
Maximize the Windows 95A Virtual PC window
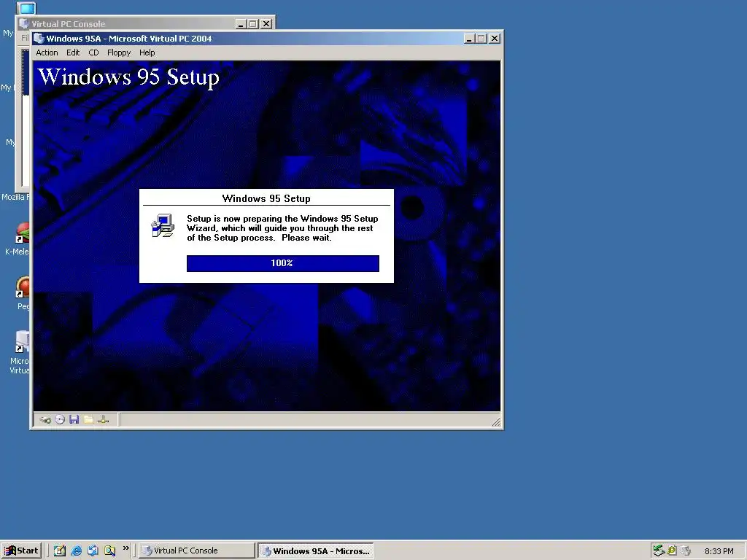tap(481, 39)
